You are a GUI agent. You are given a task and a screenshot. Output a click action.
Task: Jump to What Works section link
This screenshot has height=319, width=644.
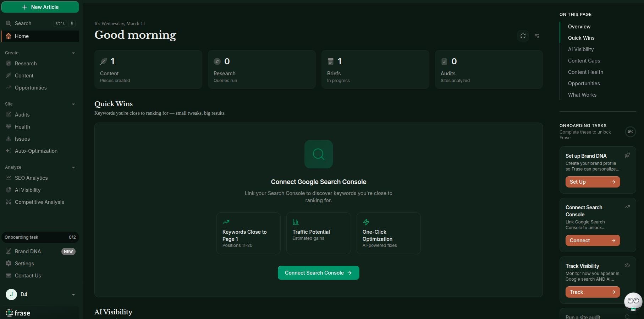click(x=582, y=95)
